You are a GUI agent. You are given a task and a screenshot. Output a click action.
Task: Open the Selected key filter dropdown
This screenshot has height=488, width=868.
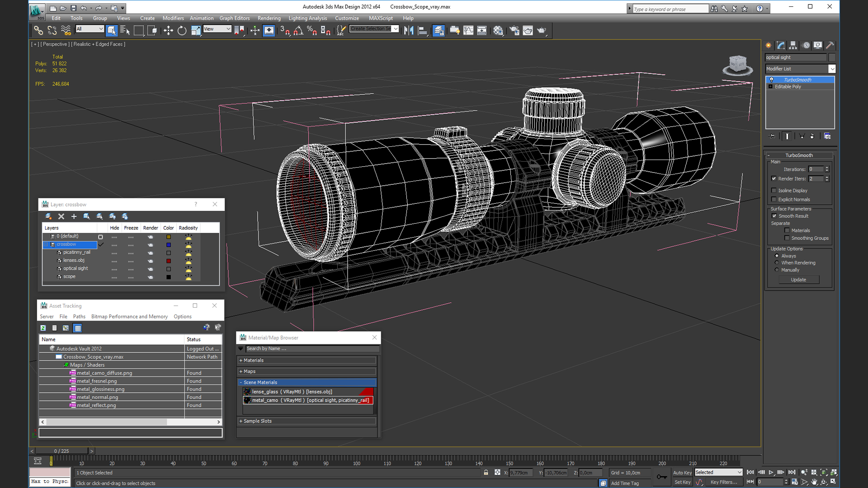pos(718,472)
